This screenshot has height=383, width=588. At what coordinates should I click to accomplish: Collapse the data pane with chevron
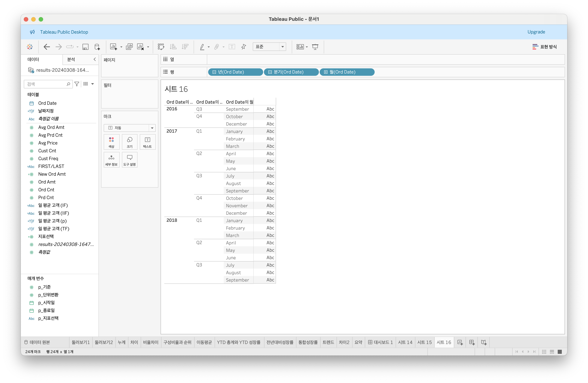(95, 59)
